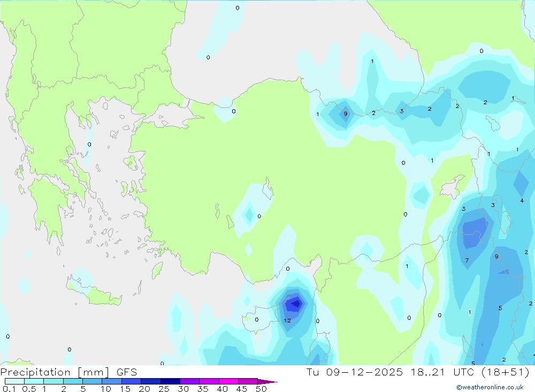The width and height of the screenshot is (535, 392).
Task: Click the legend label '25'
Action: click(164, 389)
